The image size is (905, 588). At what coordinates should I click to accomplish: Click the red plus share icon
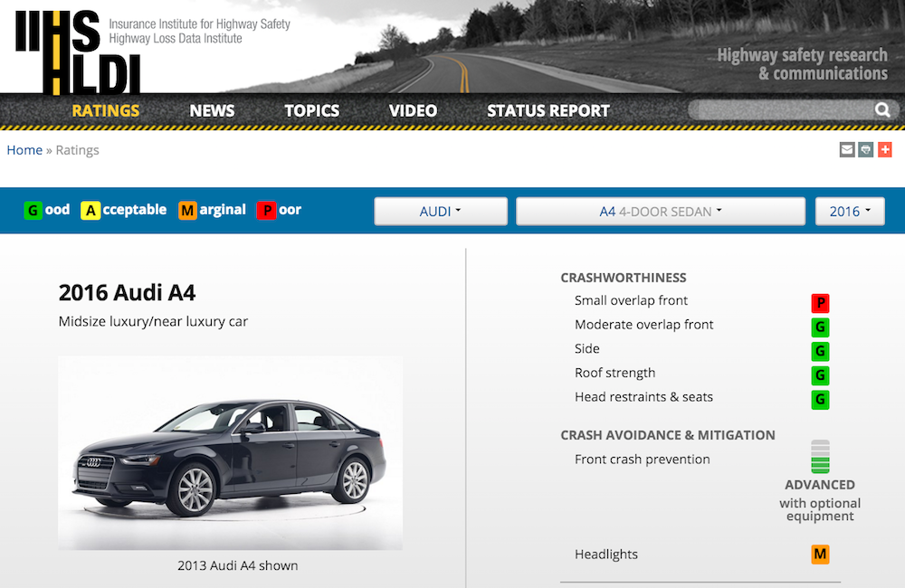[x=885, y=150]
